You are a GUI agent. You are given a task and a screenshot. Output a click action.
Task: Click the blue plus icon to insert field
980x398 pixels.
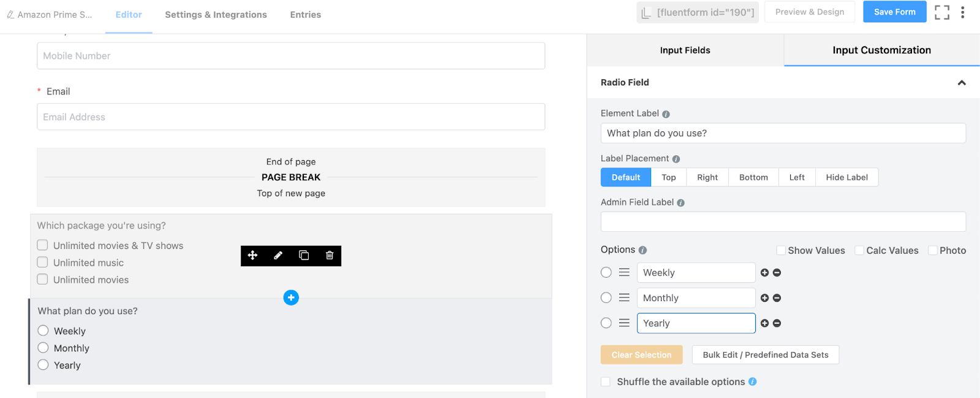291,298
